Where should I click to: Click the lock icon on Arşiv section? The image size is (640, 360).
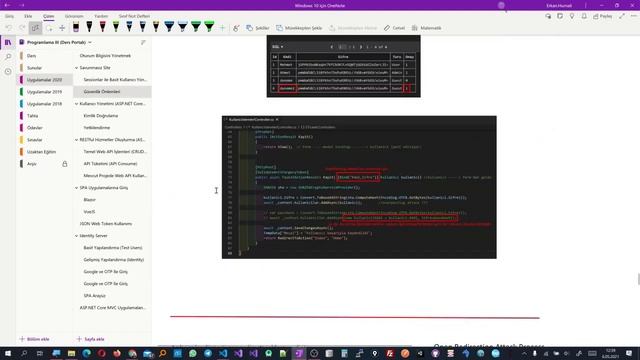point(64,164)
